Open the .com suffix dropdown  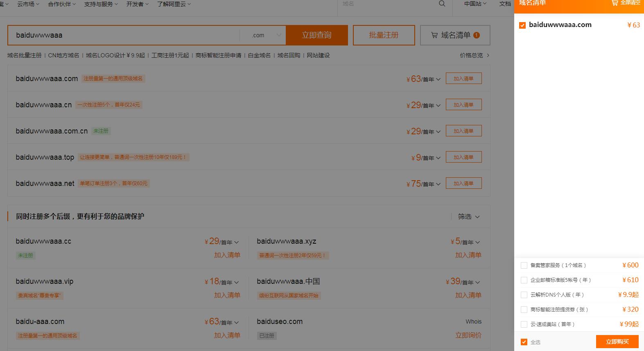tap(263, 35)
